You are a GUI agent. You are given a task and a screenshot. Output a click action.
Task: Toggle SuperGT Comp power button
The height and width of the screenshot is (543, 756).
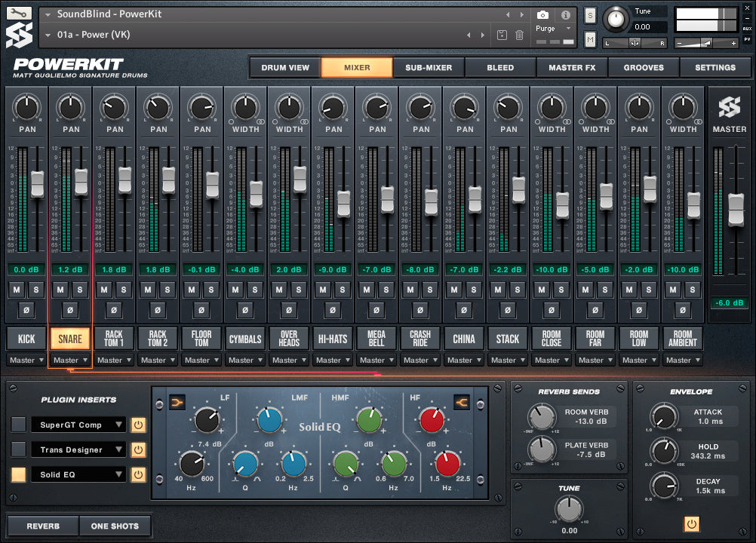pyautogui.click(x=138, y=425)
